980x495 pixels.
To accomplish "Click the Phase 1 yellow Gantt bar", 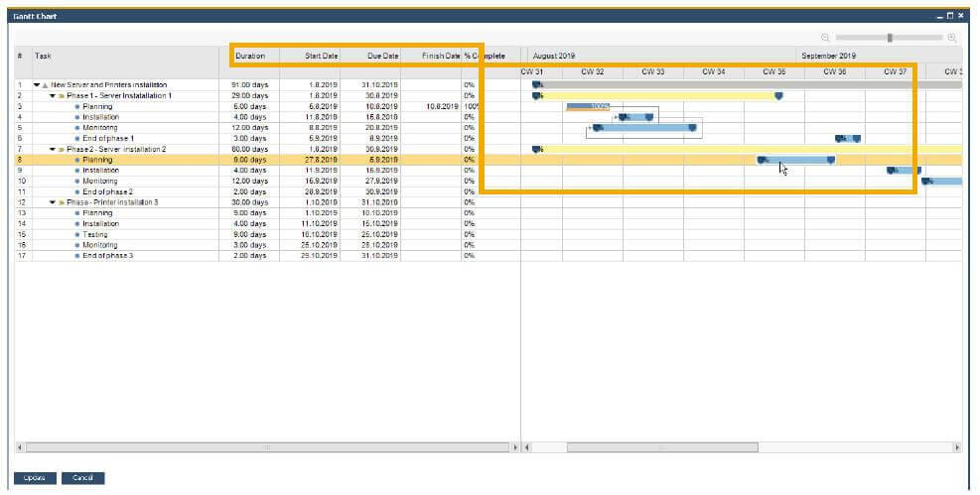I will (656, 96).
